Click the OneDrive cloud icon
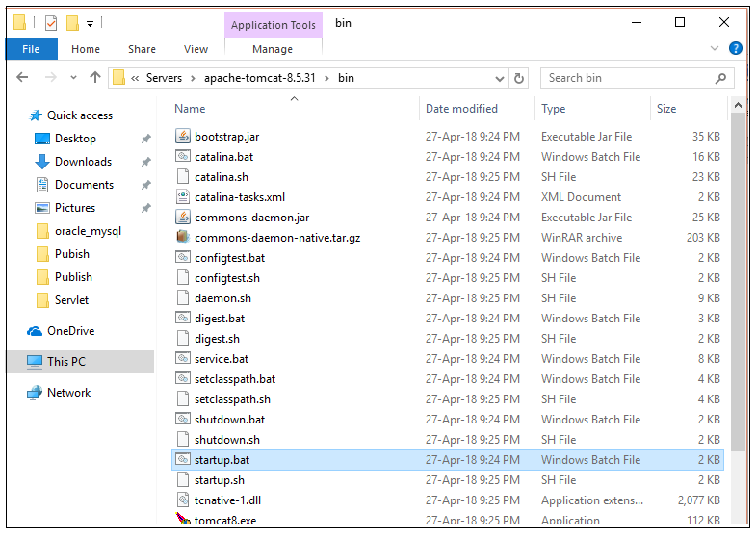 click(x=35, y=331)
